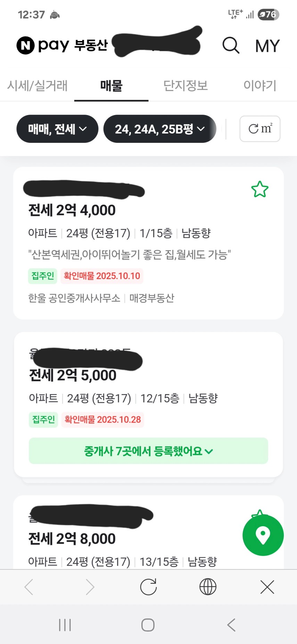Tap the search magnifier icon
The image size is (297, 644).
(231, 46)
